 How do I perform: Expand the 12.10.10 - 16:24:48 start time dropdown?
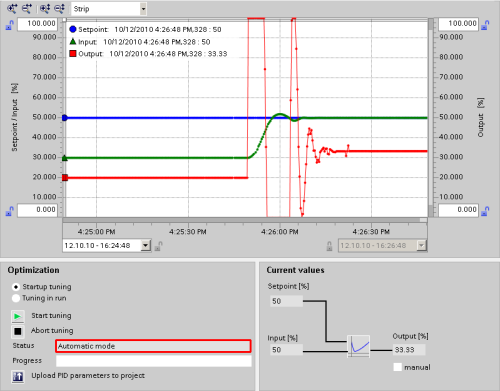pyautogui.click(x=146, y=246)
